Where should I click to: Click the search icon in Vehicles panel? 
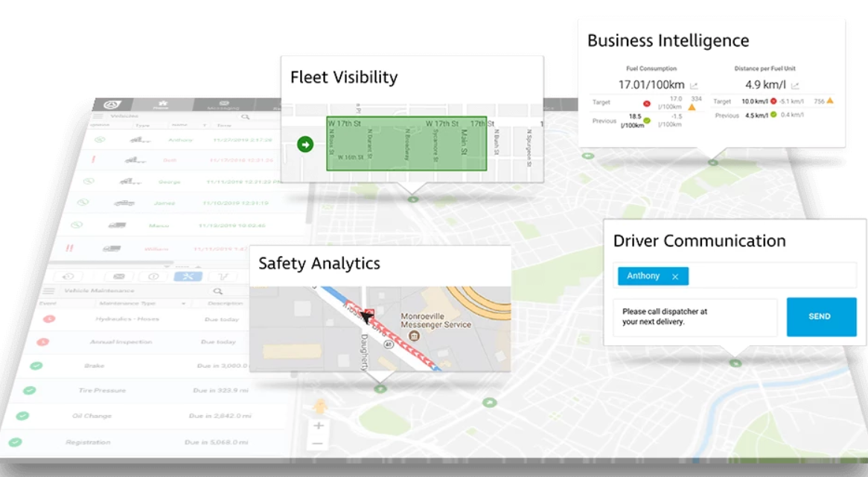point(245,117)
